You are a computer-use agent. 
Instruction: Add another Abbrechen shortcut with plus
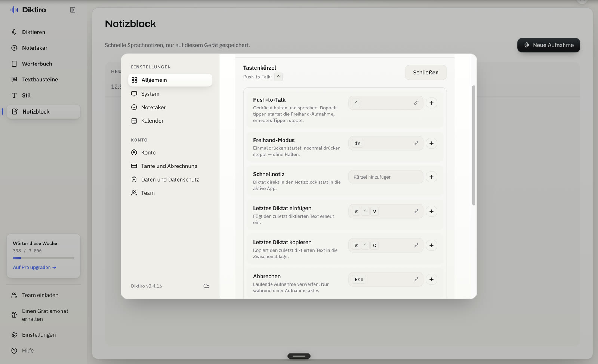point(431,279)
